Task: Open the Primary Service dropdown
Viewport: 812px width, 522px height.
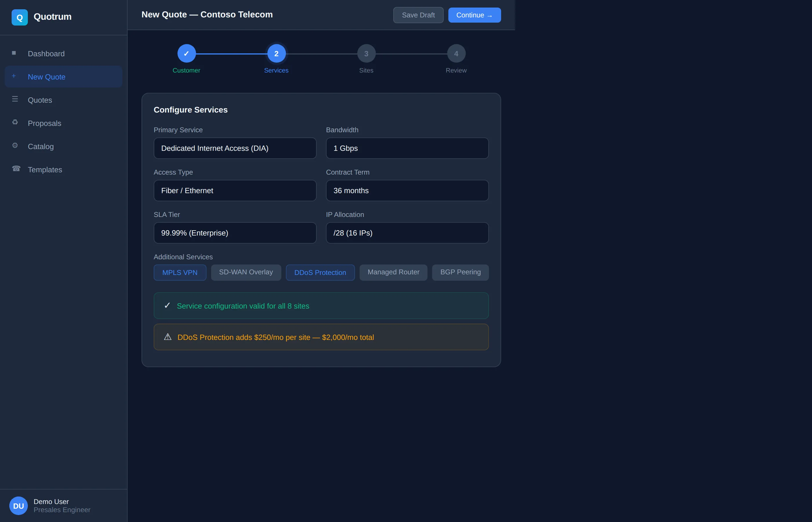Action: [235, 148]
